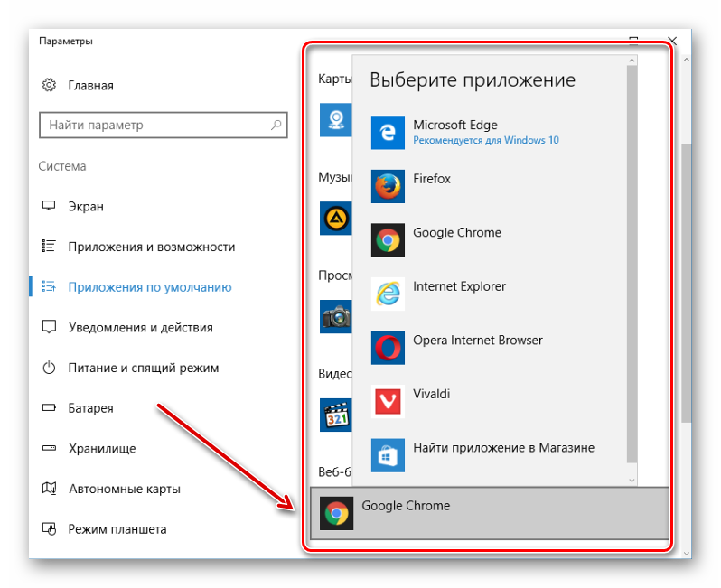Click the Найти параметр search field
This screenshot has height=588, width=721.
click(164, 125)
